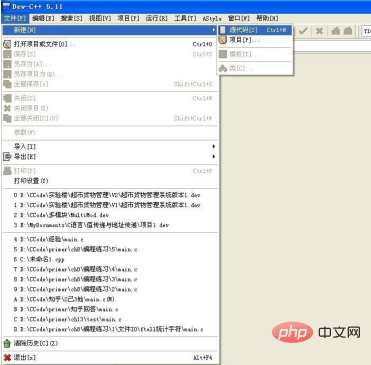Click the 全部关闭 close all entry
Image resolution: width=371 pixels, height=365 pixels.
[x=110, y=118]
